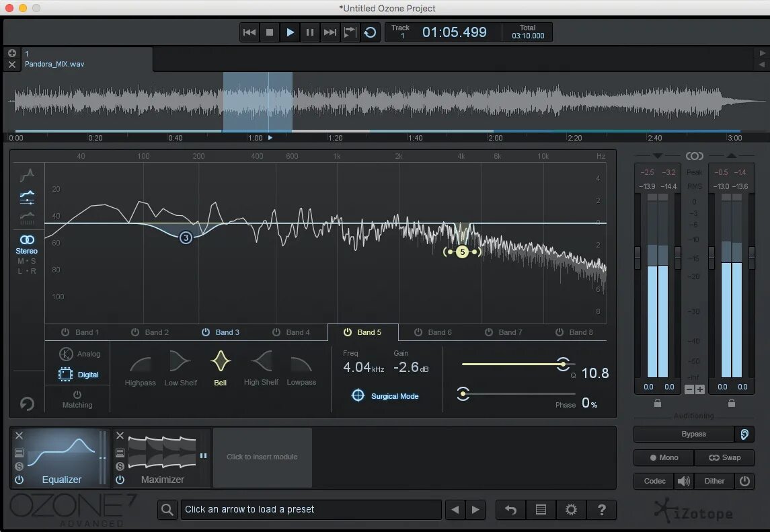Toggle Band 3 power button
Screen dimensions: 770x532
pyautogui.click(x=206, y=332)
